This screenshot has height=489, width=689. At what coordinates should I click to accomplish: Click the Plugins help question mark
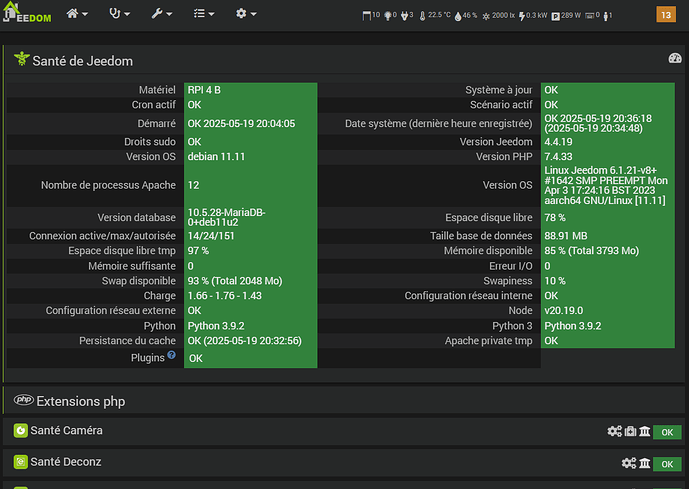[x=171, y=355]
